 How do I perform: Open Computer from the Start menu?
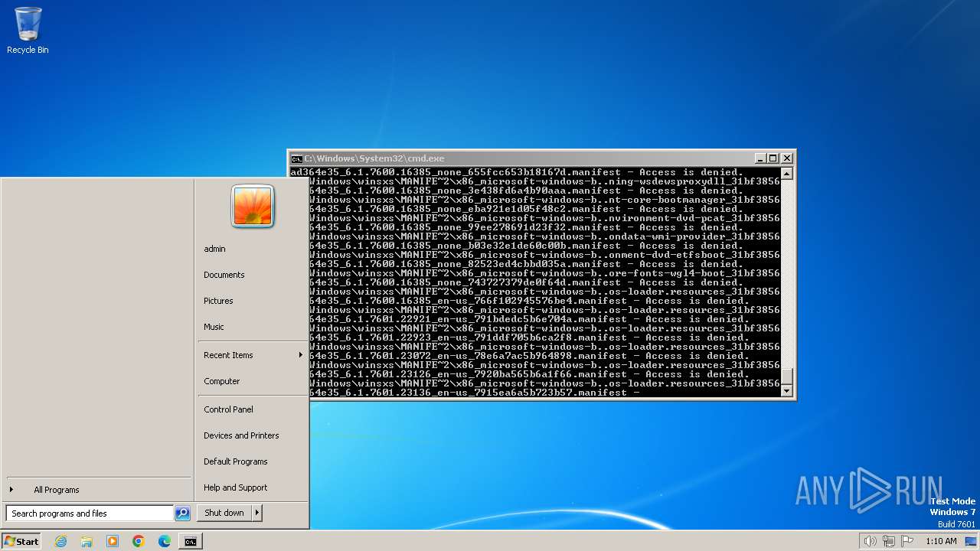pyautogui.click(x=253, y=381)
